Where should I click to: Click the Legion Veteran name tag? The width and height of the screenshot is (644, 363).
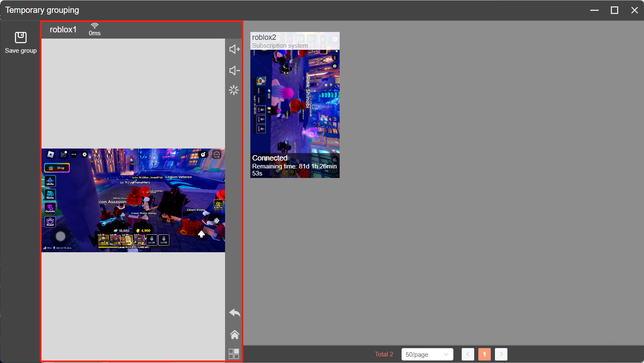click(x=179, y=177)
